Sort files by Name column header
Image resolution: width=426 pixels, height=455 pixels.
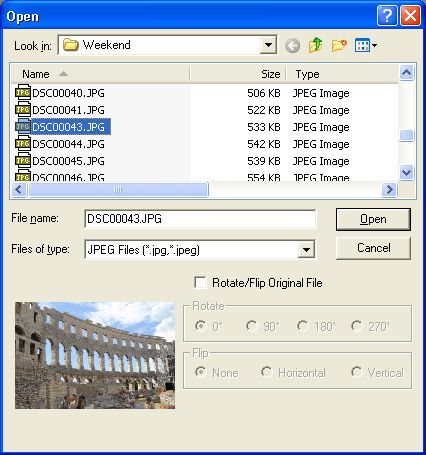click(x=101, y=74)
